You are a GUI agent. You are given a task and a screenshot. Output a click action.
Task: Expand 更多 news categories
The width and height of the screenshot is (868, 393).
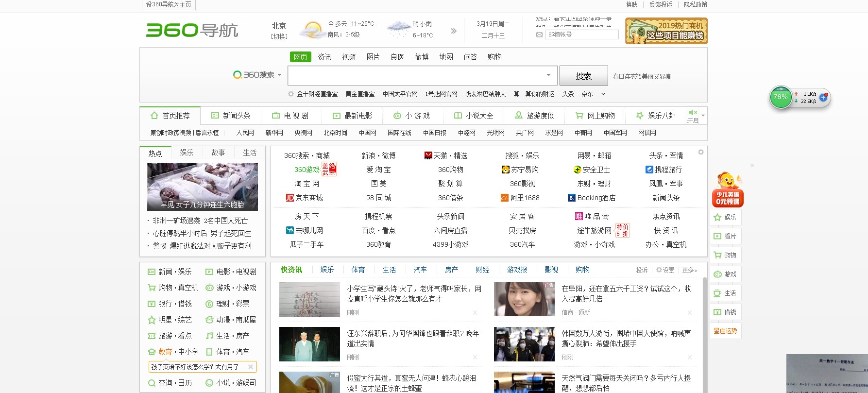690,270
